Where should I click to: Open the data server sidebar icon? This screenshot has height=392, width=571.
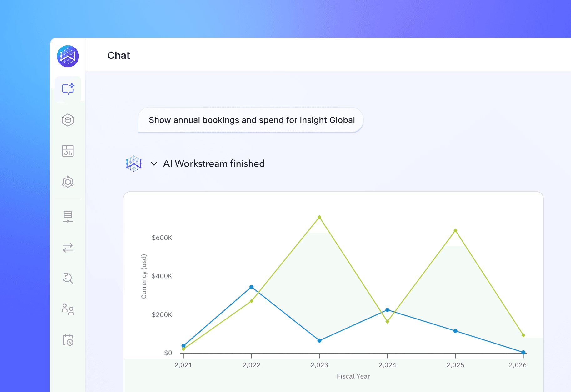tap(68, 216)
